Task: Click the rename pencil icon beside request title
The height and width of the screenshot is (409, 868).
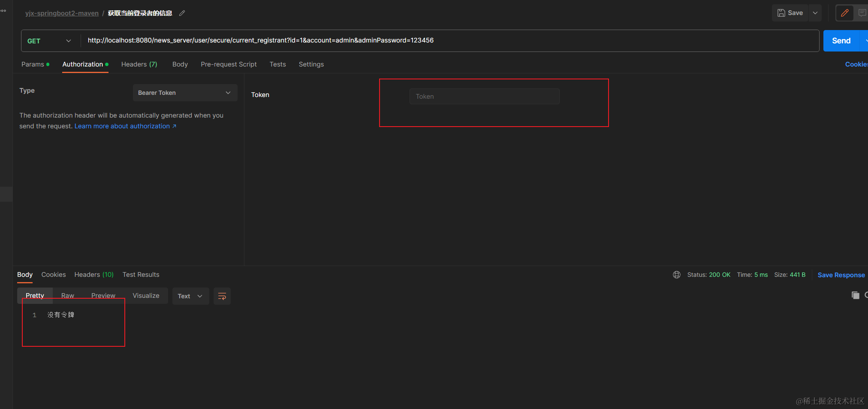Action: tap(182, 13)
